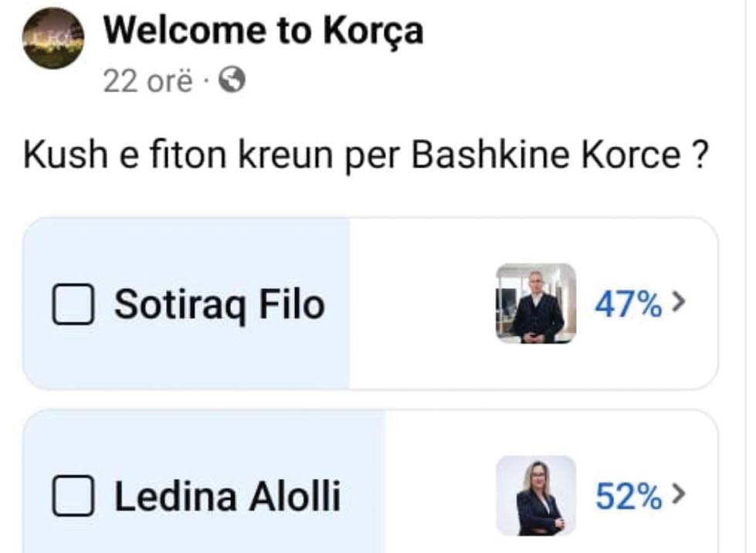Open the Welcome to Korça page name
The width and height of the screenshot is (756, 553).
click(x=263, y=31)
